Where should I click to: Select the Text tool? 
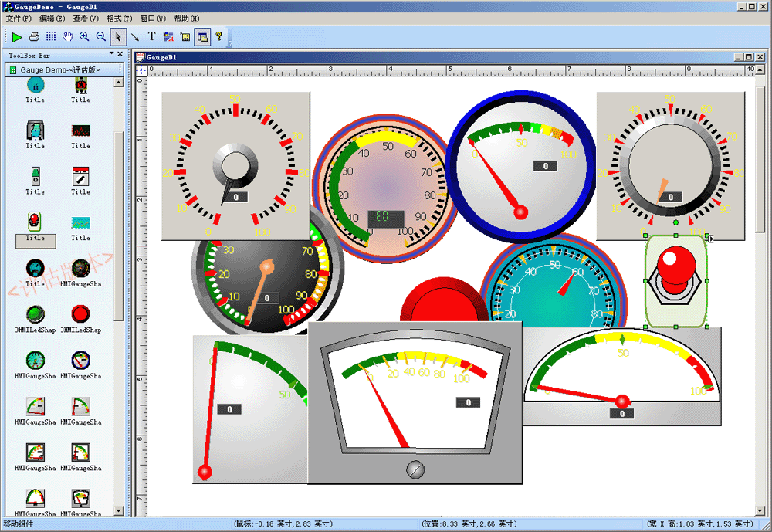click(x=151, y=36)
